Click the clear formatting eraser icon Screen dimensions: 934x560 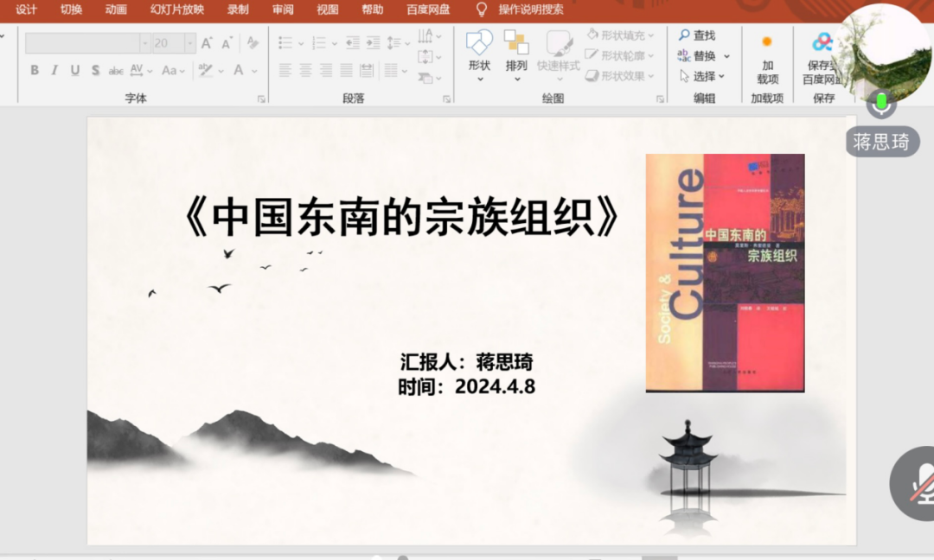(x=253, y=43)
